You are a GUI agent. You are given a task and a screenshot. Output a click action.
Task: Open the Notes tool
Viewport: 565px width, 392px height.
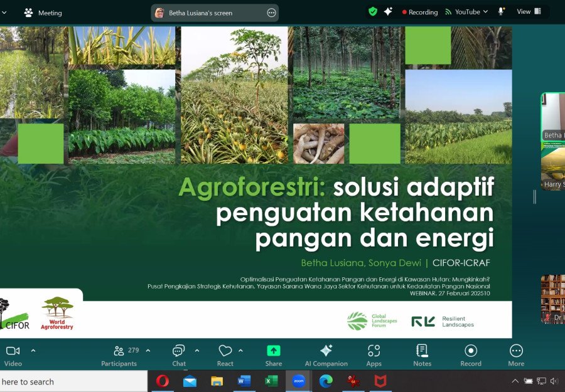coord(422,355)
